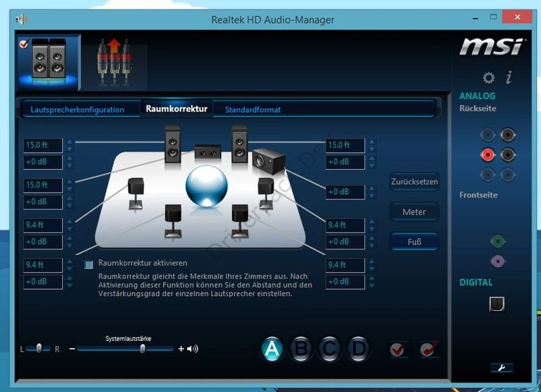Click the black jack beside the red one
Screen dimensions: 541x392
508,155
